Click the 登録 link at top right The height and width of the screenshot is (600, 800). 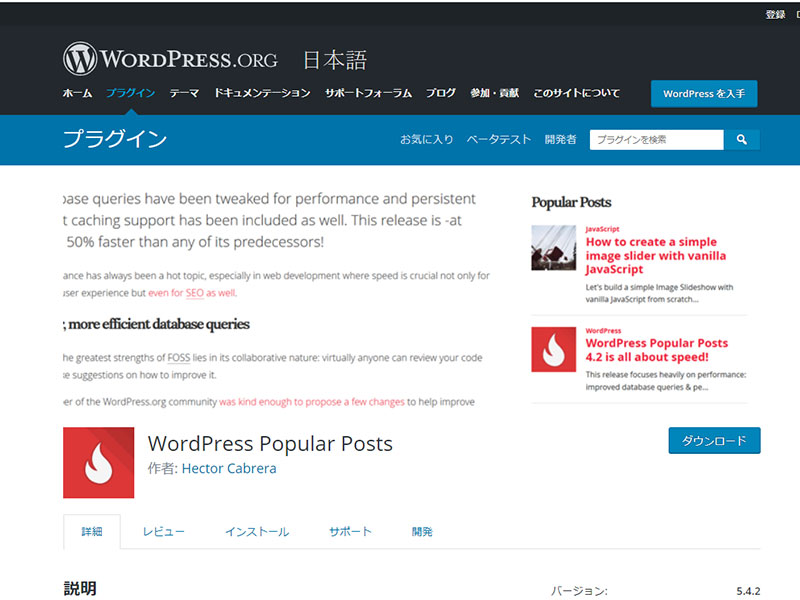tap(775, 14)
